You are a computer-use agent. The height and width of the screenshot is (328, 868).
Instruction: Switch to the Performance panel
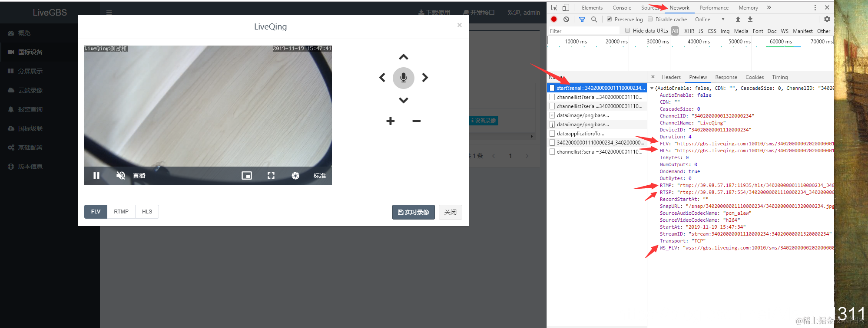pos(714,8)
